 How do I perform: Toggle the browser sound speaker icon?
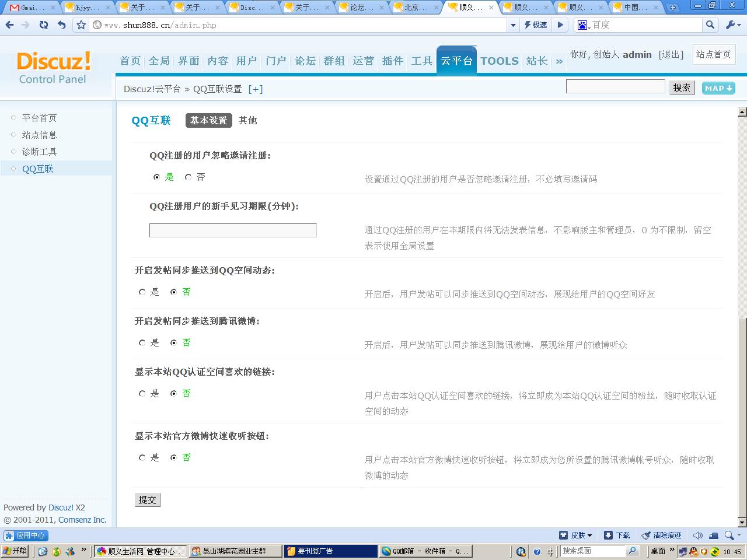coord(697,535)
